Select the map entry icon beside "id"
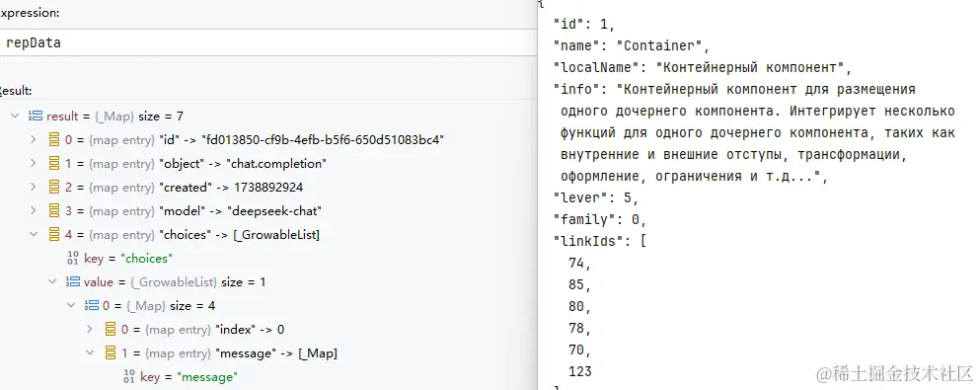The height and width of the screenshot is (390, 980). (x=54, y=140)
